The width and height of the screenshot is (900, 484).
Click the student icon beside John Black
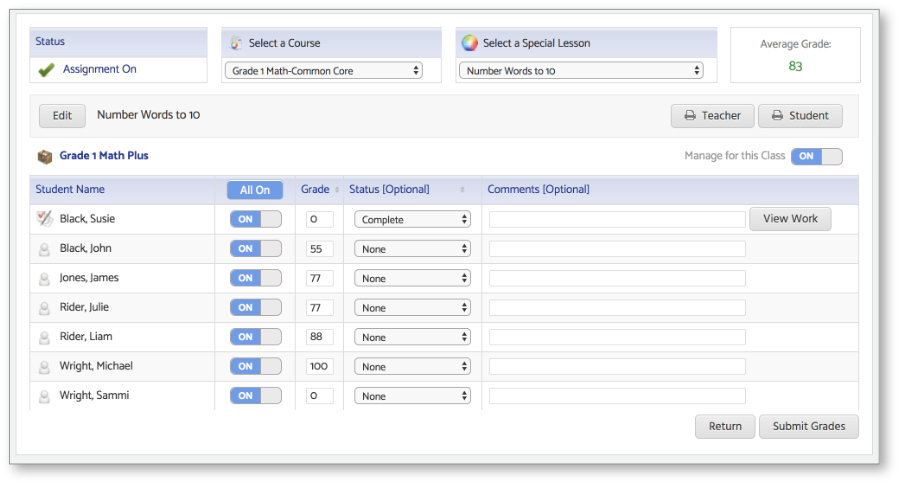(x=44, y=249)
